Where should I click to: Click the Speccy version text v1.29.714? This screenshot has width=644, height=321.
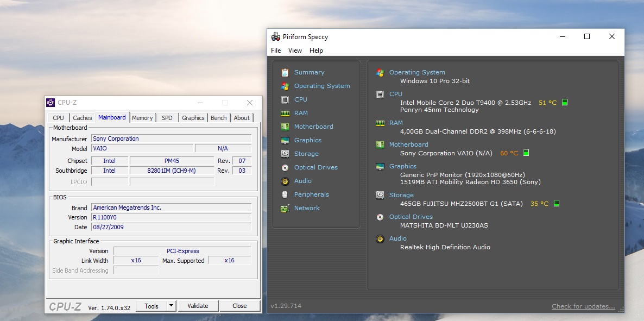tap(286, 306)
